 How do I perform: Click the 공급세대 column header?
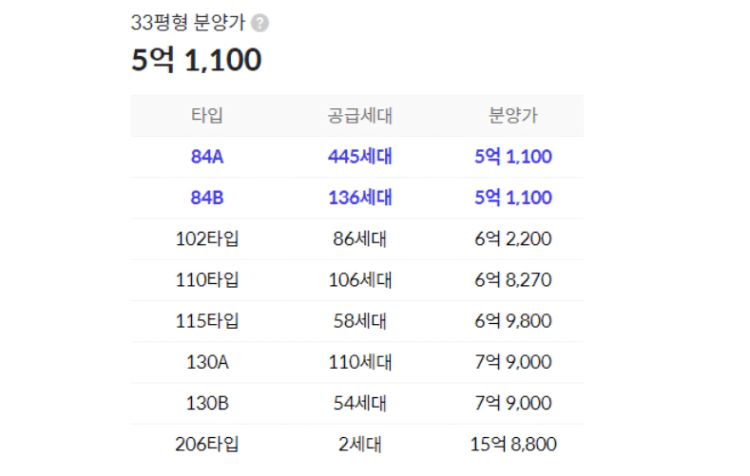[x=360, y=115]
